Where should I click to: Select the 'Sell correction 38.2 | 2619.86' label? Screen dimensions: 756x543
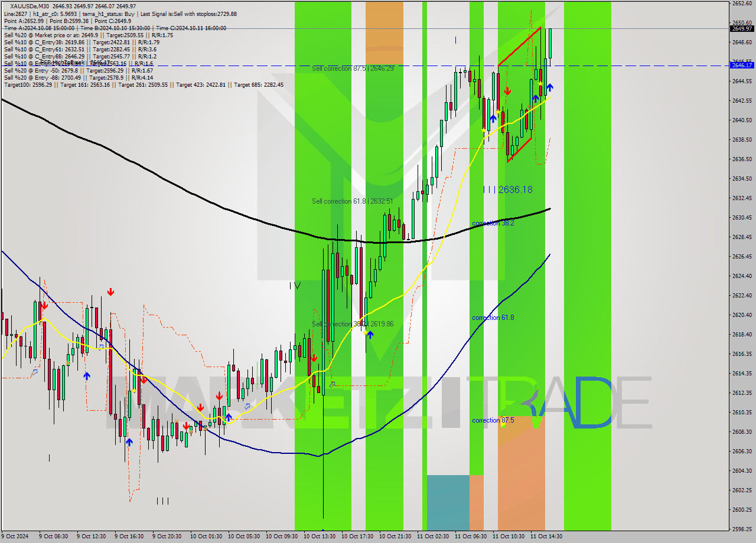point(353,324)
